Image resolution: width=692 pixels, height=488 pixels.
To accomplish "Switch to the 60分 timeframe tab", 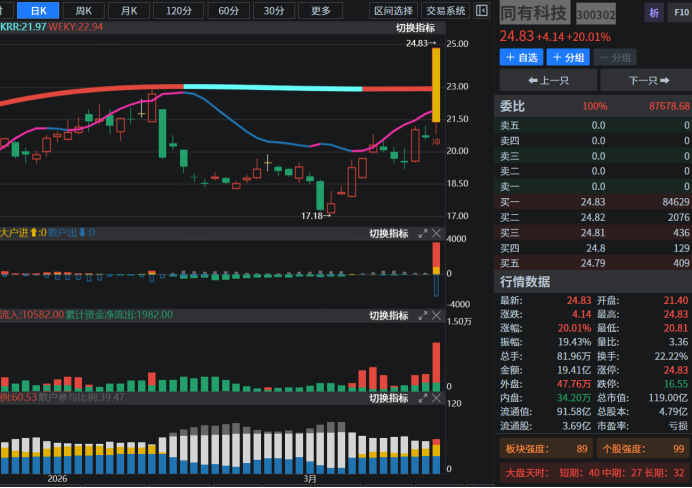I will [x=228, y=11].
